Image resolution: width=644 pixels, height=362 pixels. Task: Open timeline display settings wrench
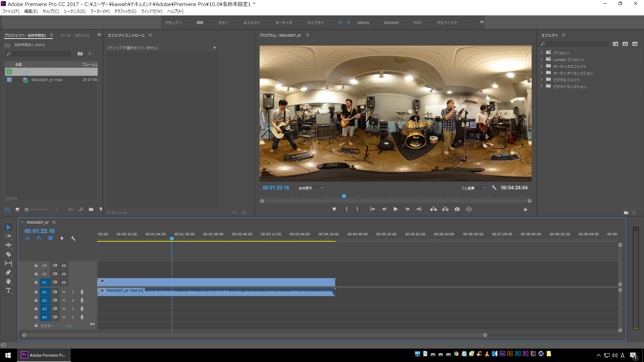tap(73, 238)
